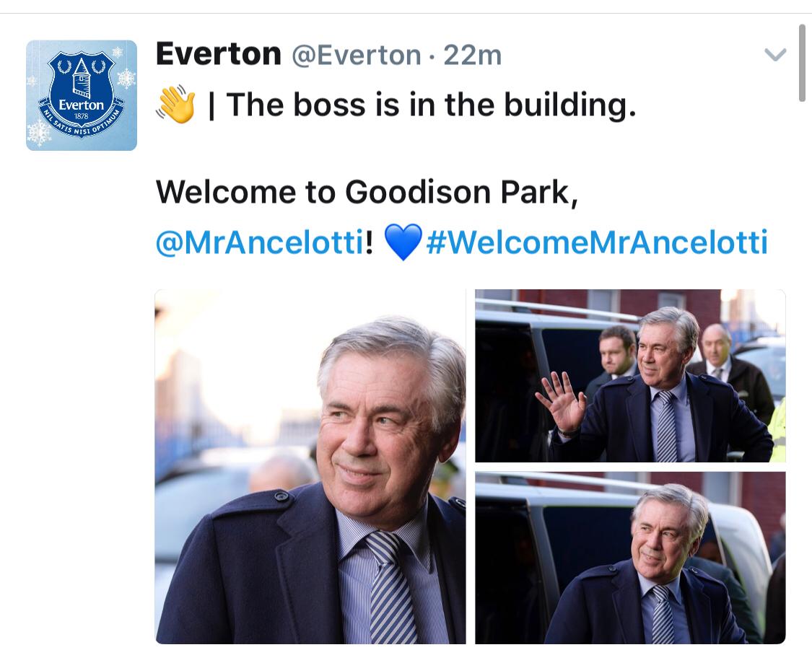Open the Everton display name profile link

218,54
